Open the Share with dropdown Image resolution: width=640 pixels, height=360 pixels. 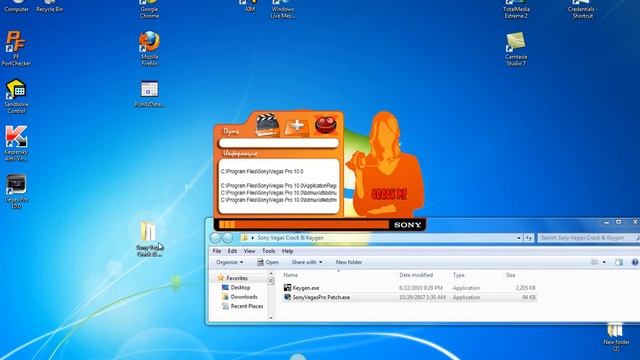coord(307,262)
